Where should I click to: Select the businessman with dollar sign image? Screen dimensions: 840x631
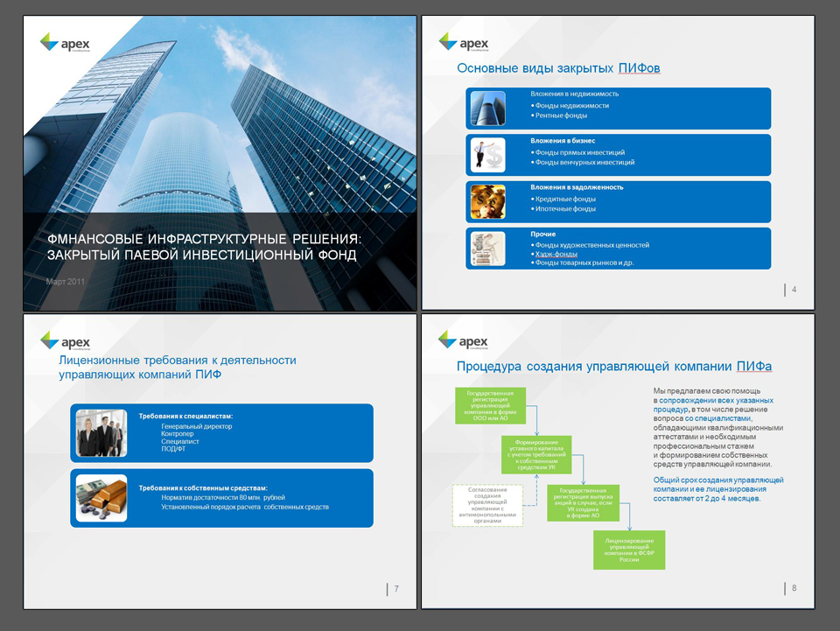coord(487,155)
